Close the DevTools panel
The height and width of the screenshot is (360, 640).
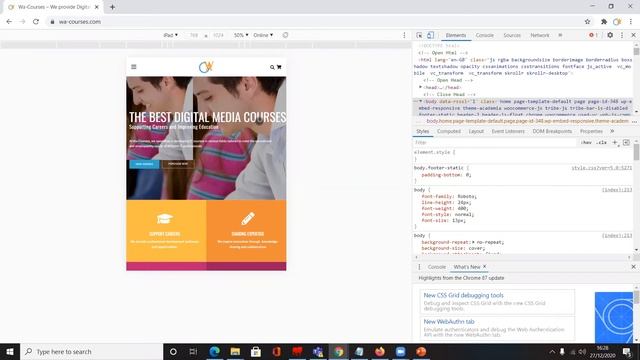coord(633,35)
